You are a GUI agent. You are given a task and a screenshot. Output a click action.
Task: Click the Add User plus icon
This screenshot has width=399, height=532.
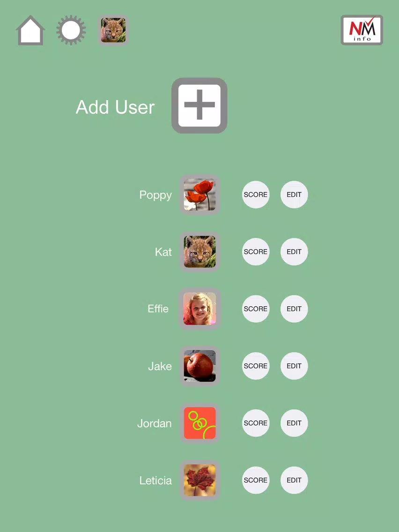coord(199,105)
